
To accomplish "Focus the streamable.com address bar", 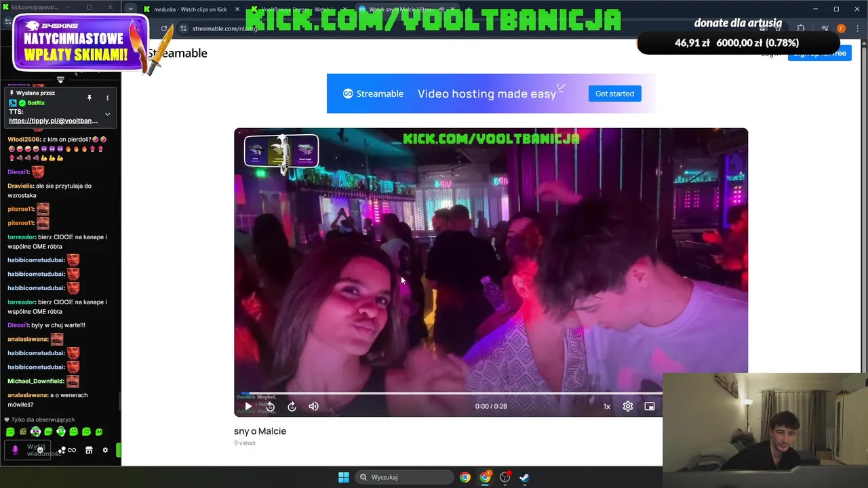I will click(224, 28).
